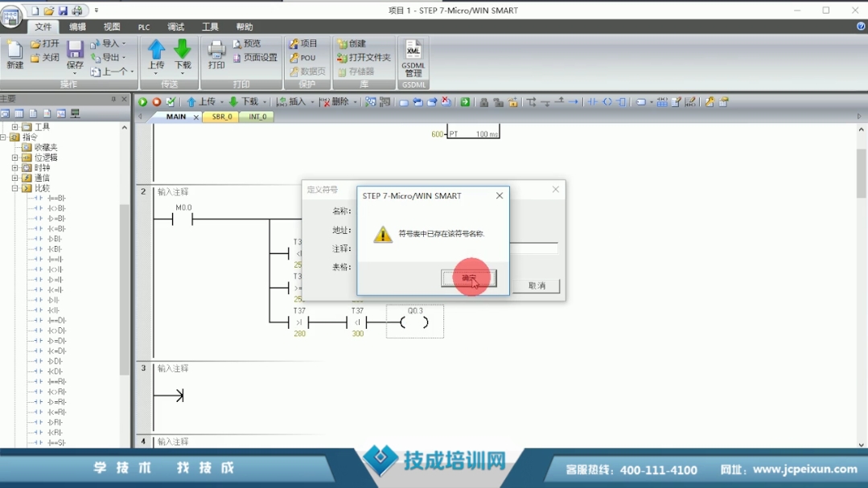Open the symbol table icon in navigation bar
868x488 pixels.
pos(5,113)
